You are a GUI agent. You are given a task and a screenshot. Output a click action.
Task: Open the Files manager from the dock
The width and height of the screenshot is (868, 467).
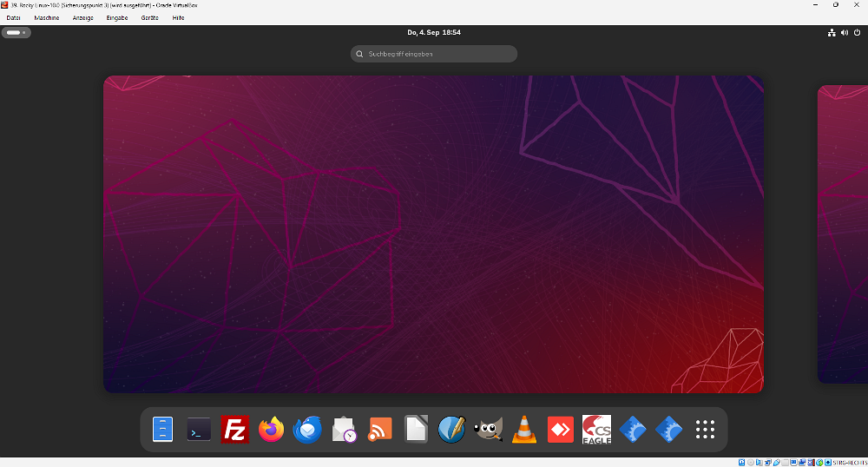[163, 430]
